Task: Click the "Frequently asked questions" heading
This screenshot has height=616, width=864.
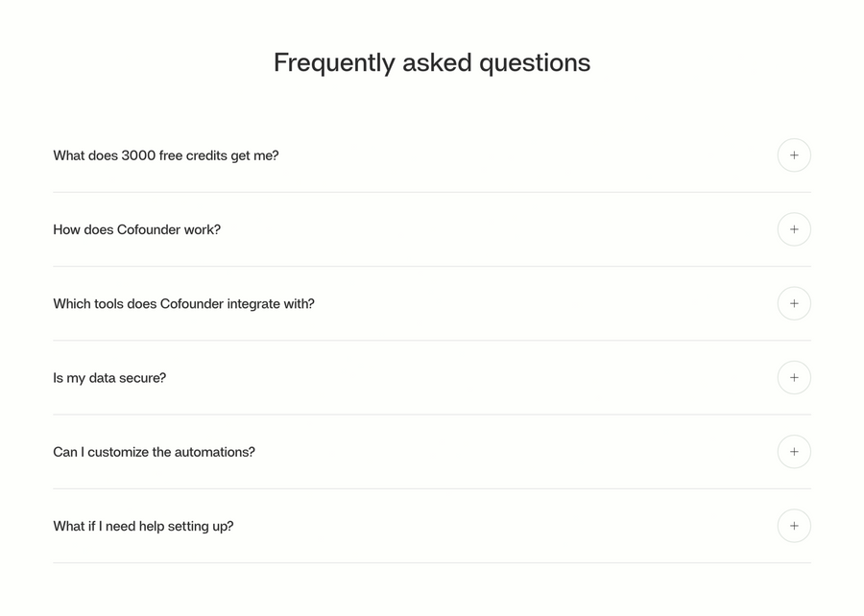Action: click(431, 62)
